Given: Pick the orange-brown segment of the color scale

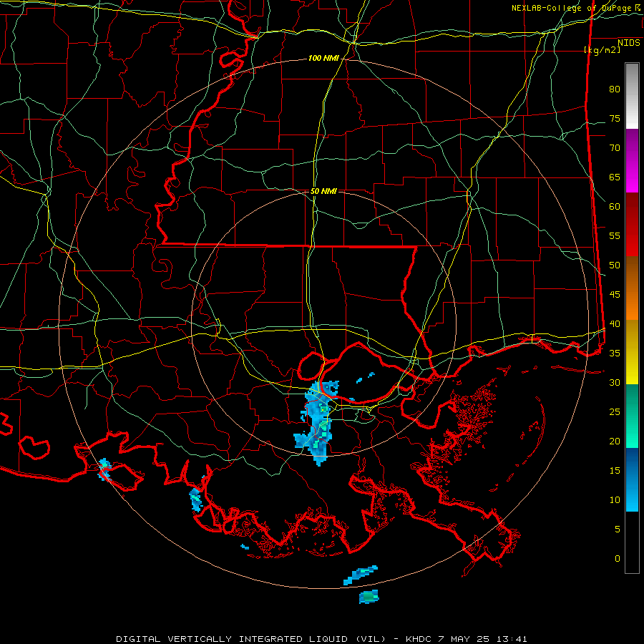Looking at the screenshot, I should click(x=632, y=288).
